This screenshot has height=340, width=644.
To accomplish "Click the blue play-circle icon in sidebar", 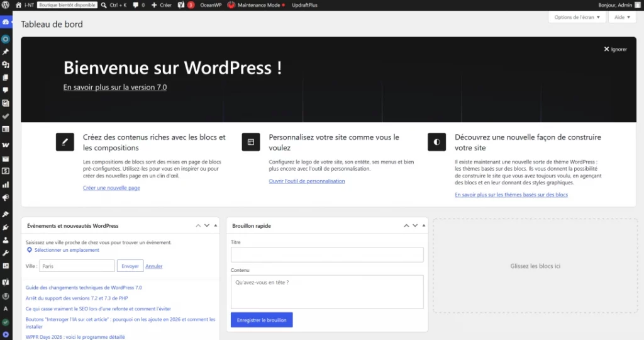I will 6,335.
